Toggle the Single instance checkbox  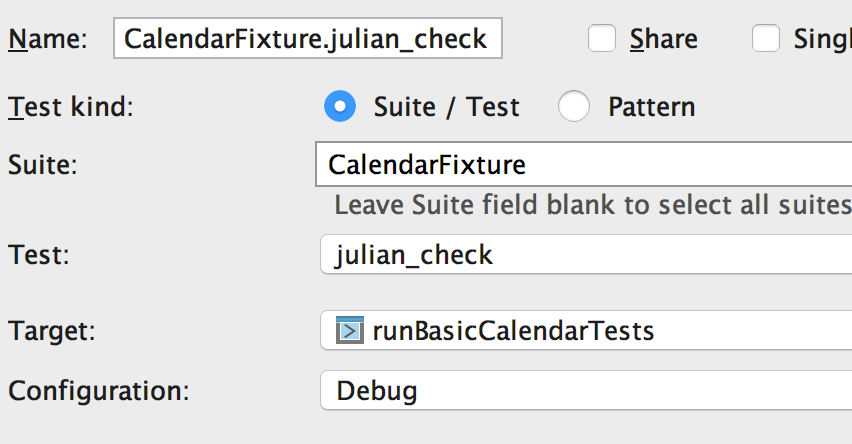(x=766, y=39)
